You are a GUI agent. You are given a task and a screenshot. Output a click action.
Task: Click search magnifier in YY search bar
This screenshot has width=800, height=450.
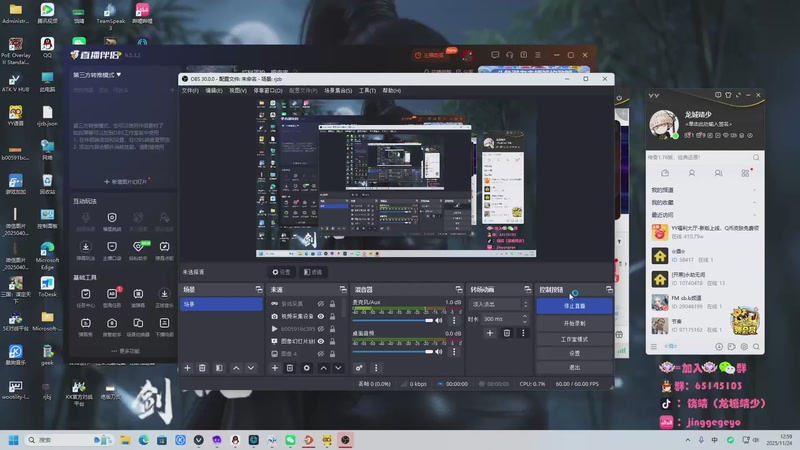(x=756, y=157)
